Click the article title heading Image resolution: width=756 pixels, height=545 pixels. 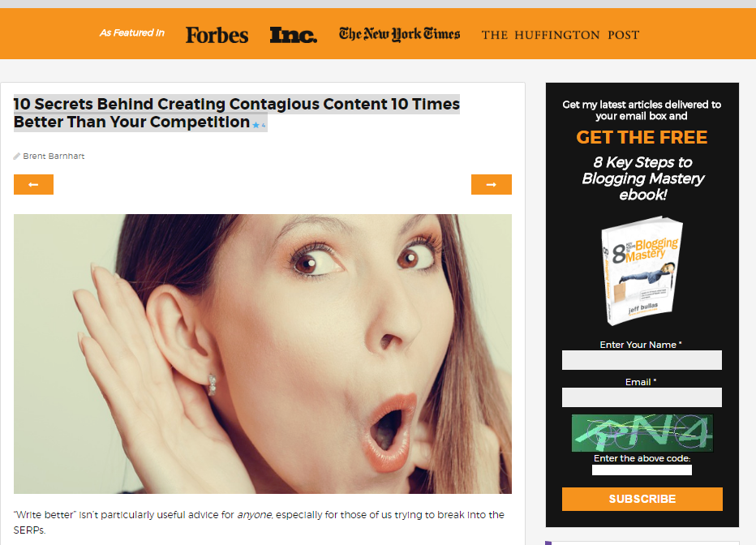pos(236,113)
